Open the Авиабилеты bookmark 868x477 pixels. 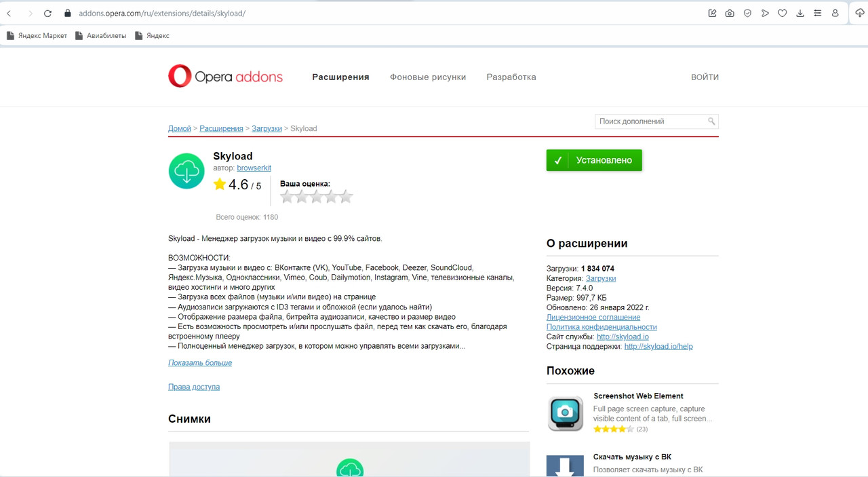pyautogui.click(x=100, y=36)
